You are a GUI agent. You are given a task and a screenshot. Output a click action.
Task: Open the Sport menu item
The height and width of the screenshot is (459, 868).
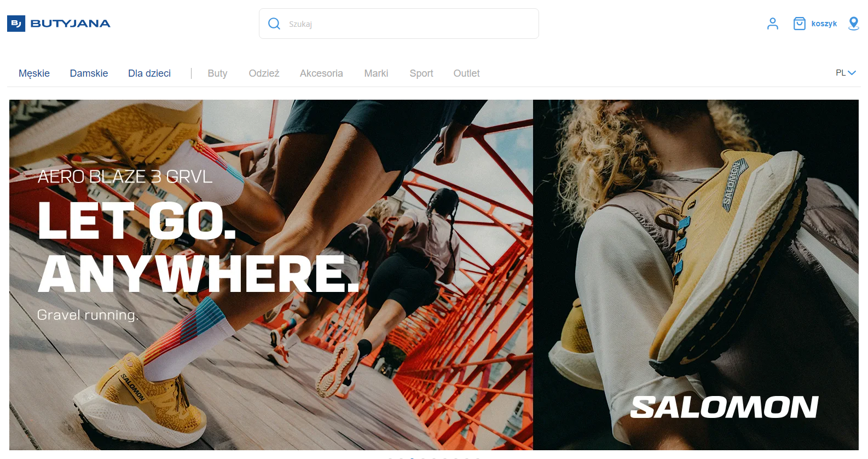click(x=421, y=73)
